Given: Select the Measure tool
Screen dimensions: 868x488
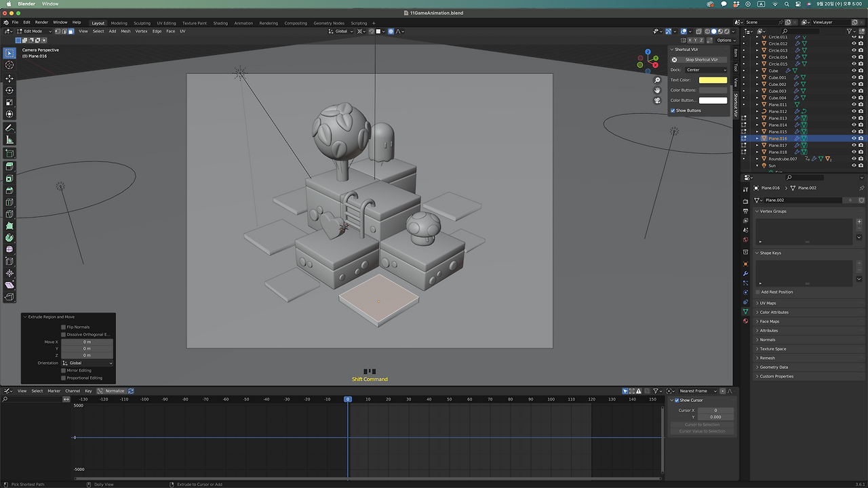Looking at the screenshot, I should 9,140.
